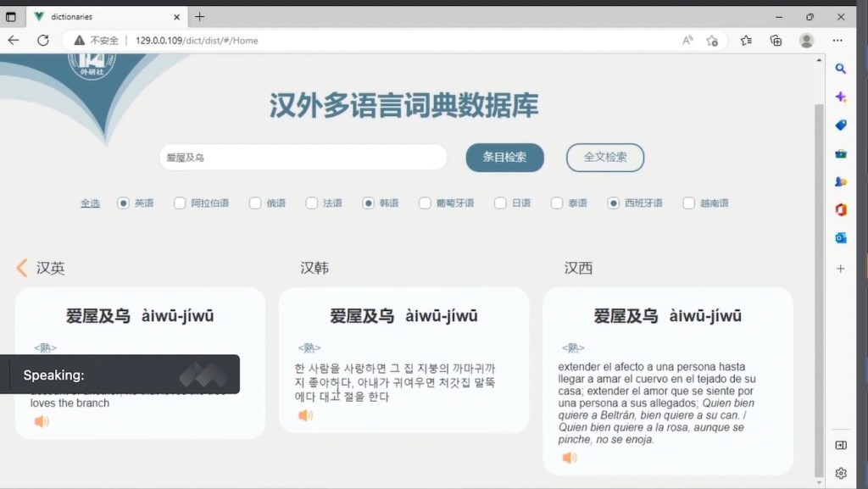Play audio for the Chinese-English entry
This screenshot has height=489, width=868.
(42, 421)
